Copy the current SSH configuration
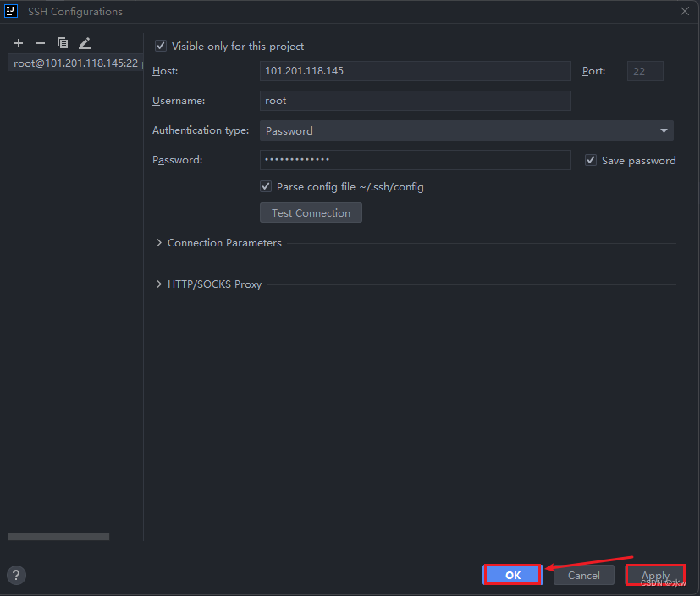The width and height of the screenshot is (700, 596). point(62,42)
